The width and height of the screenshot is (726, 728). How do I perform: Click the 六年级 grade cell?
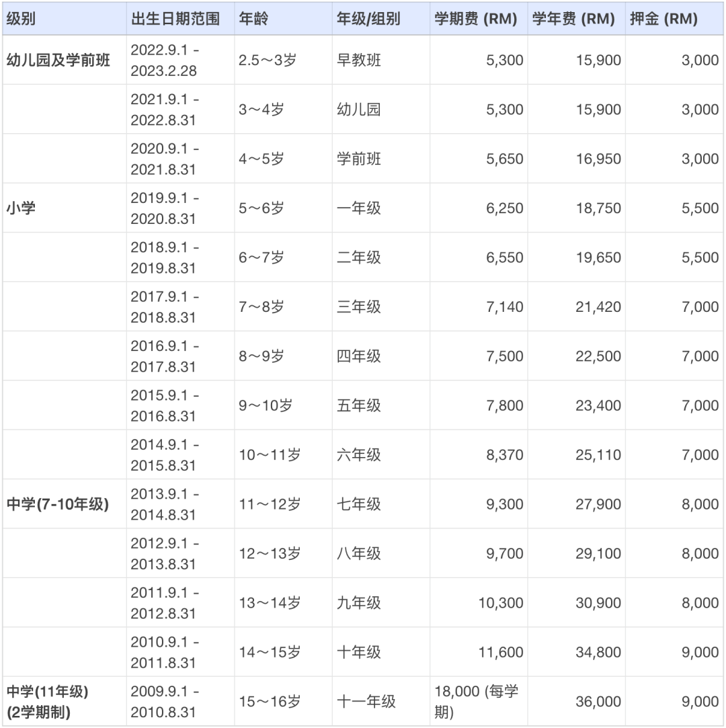(380, 455)
